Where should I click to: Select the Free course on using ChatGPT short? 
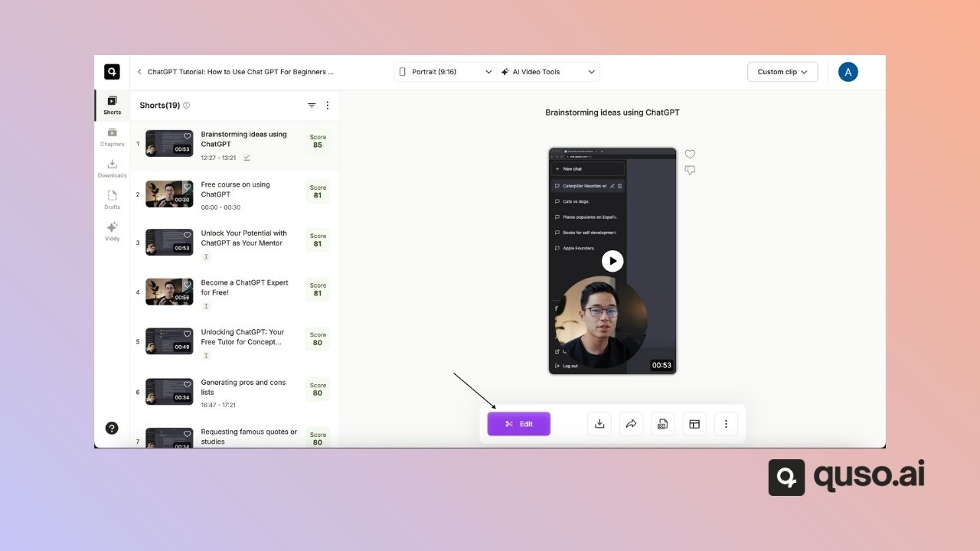coord(234,194)
